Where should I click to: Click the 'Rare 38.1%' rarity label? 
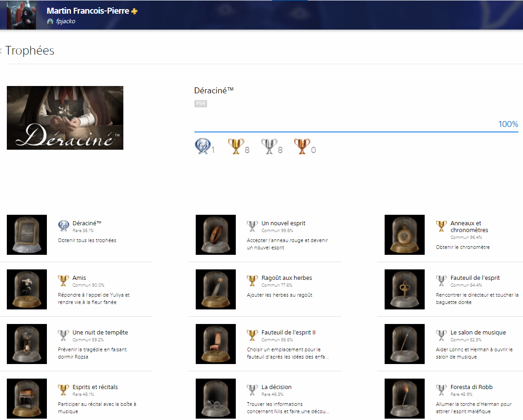83,231
